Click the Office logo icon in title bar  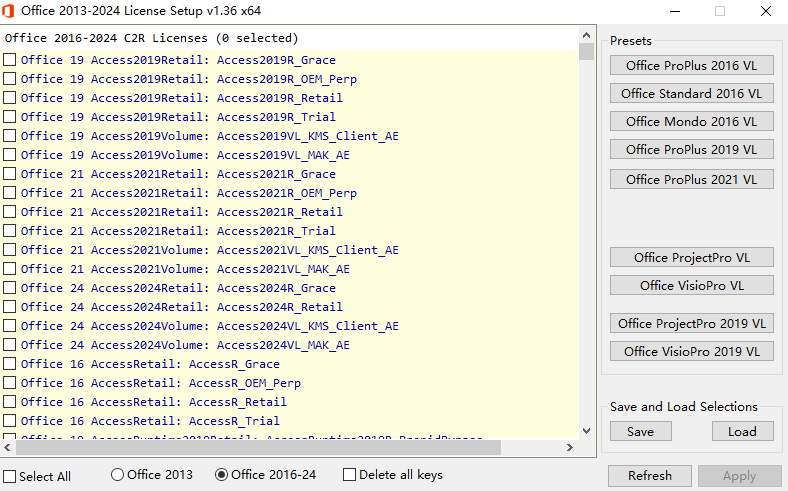pos(10,11)
